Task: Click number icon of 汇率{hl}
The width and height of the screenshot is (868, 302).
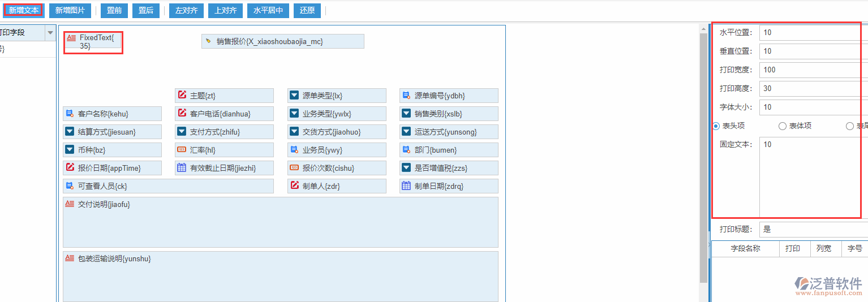Action: (182, 149)
